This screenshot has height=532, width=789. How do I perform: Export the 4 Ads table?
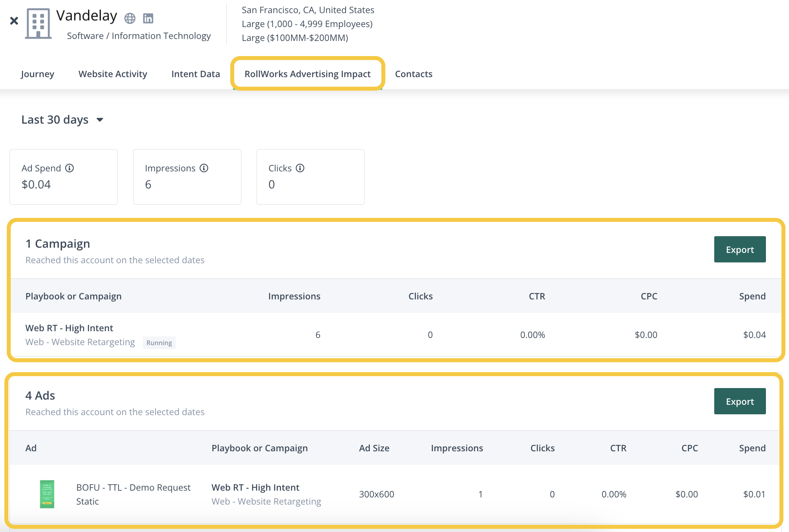click(x=740, y=401)
